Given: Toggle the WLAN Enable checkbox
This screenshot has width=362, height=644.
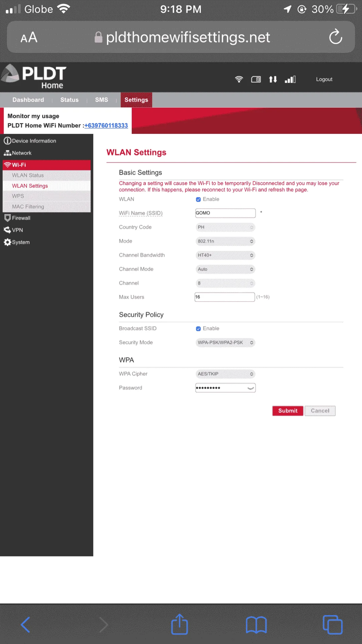Looking at the screenshot, I should coord(198,199).
